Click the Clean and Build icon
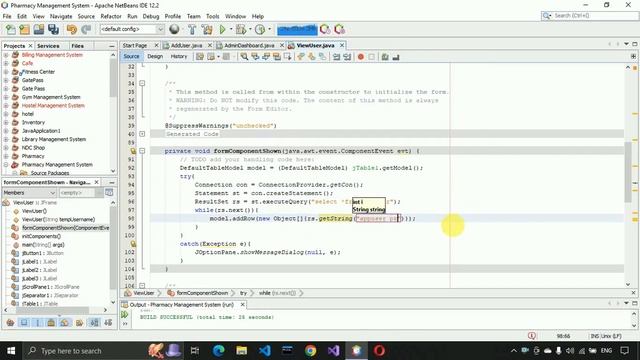This screenshot has width=640, height=360. coord(207,29)
